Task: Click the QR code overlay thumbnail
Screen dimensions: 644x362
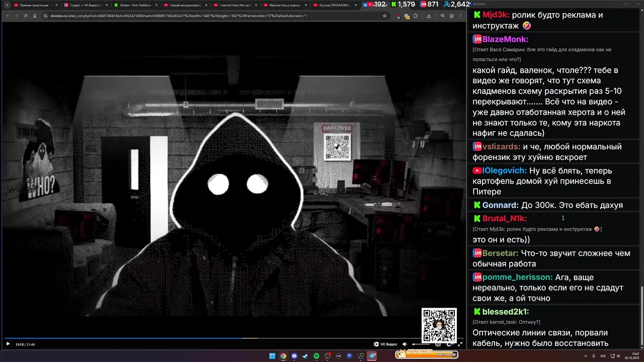Action: [x=439, y=326]
